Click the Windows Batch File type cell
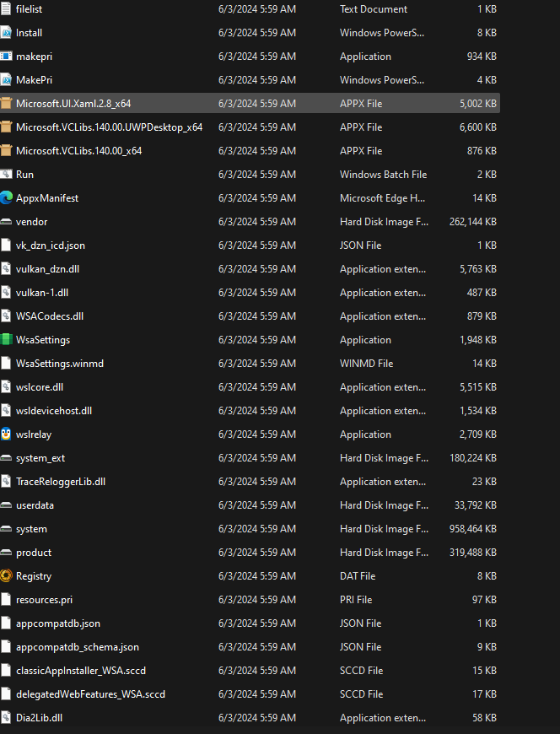The width and height of the screenshot is (560, 734). 383,175
